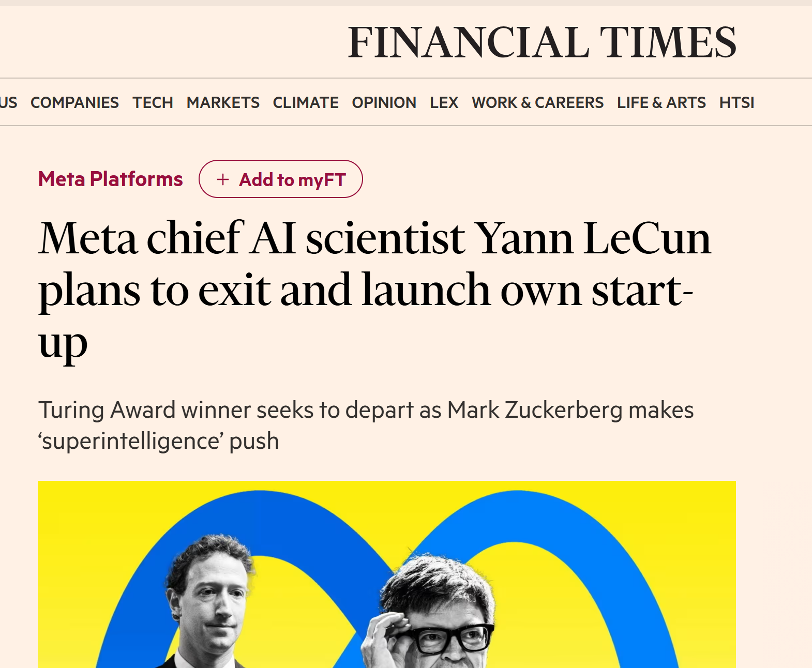Open the Opinion section
812x668 pixels.
pyautogui.click(x=384, y=103)
